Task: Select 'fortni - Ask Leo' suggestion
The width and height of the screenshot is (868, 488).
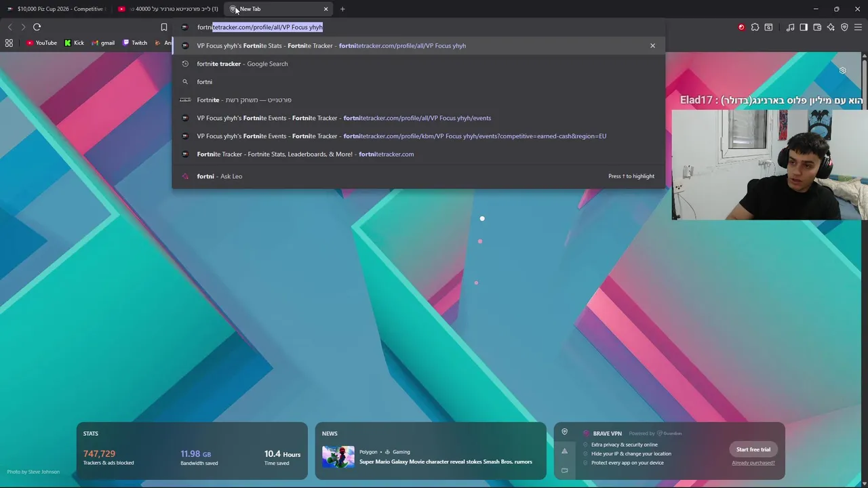Action: (418, 176)
